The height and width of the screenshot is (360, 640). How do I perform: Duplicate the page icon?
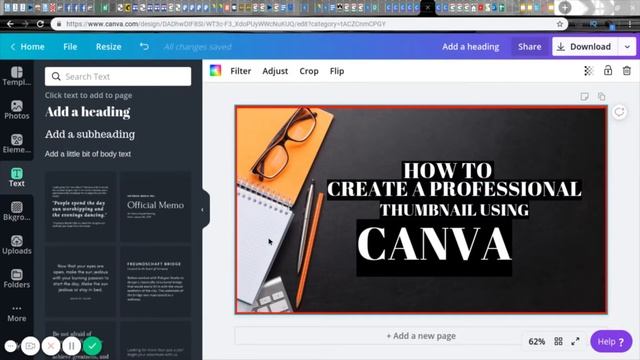(602, 96)
